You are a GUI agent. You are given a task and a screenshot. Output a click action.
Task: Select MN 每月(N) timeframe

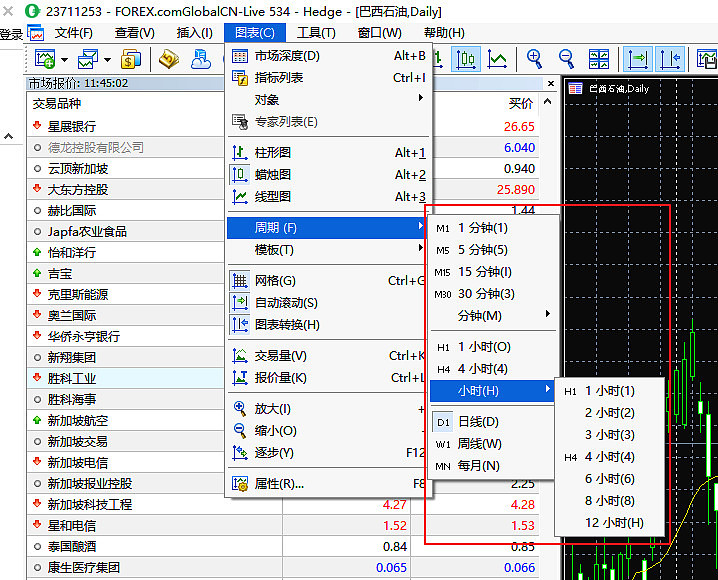(x=493, y=466)
